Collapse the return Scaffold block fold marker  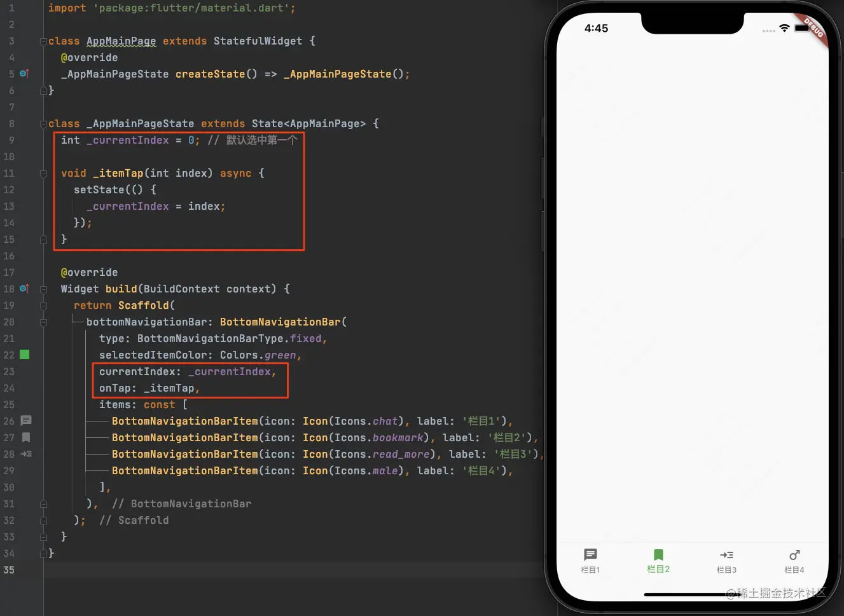[43, 306]
